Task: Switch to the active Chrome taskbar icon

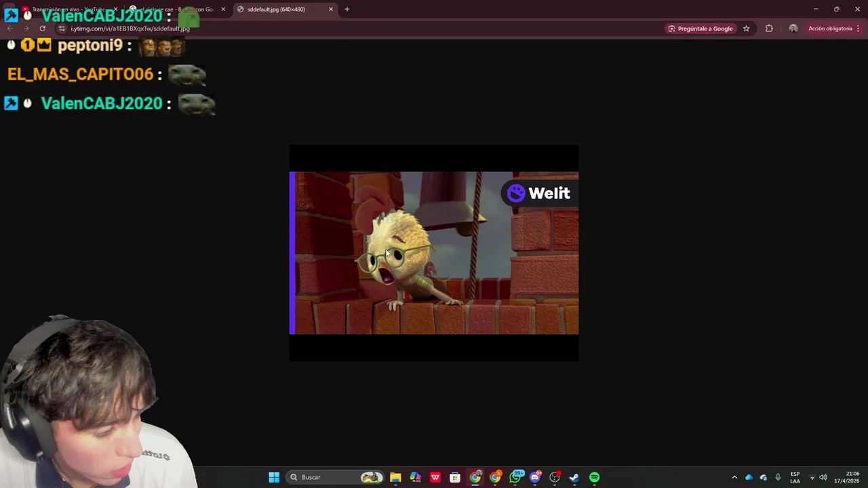Action: [x=475, y=477]
